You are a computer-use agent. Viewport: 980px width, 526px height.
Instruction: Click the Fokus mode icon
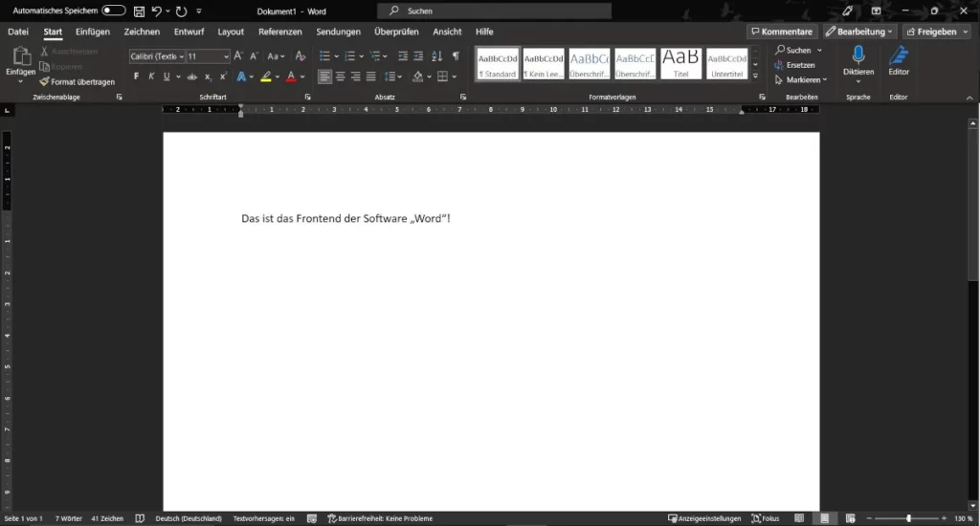pyautogui.click(x=766, y=518)
